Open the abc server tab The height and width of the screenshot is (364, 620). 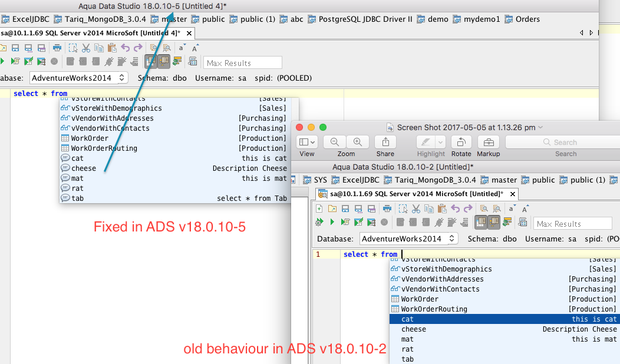pyautogui.click(x=291, y=19)
